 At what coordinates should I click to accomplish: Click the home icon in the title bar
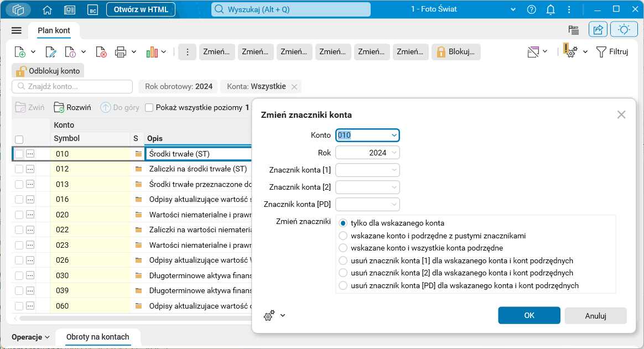[48, 9]
